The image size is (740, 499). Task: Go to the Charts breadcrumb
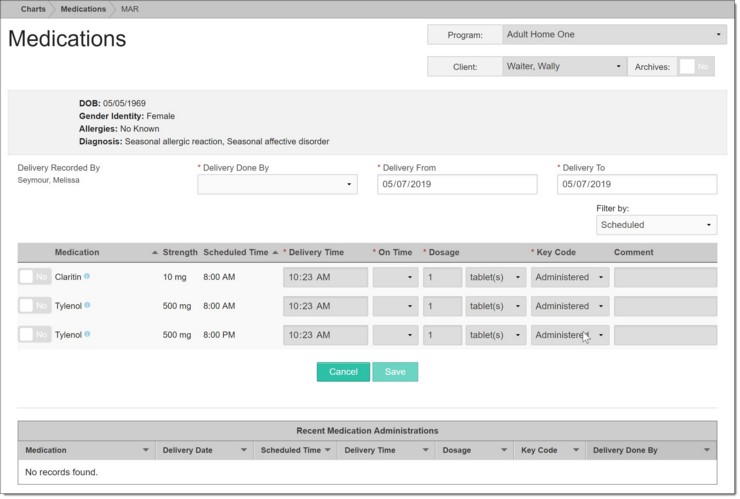coord(32,9)
